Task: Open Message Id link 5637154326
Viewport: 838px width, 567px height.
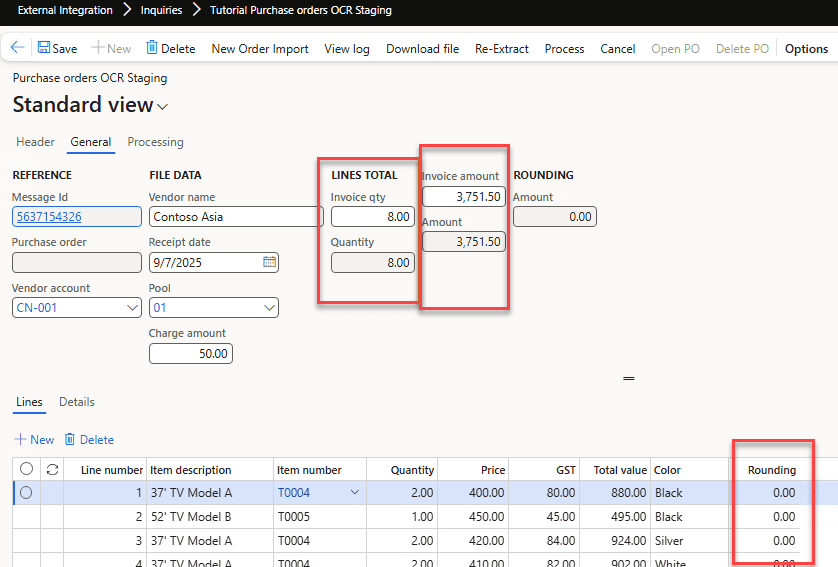Action: [47, 216]
